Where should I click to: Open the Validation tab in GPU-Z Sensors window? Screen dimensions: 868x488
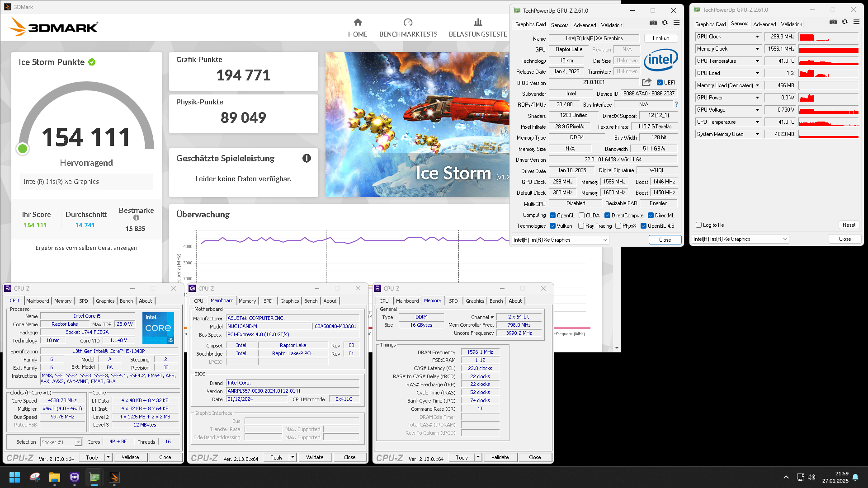click(x=792, y=24)
